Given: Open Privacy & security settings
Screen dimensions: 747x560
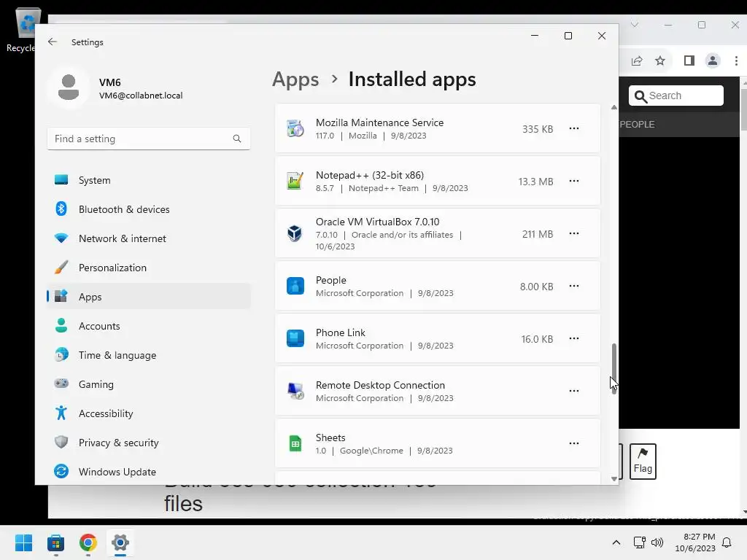Looking at the screenshot, I should point(149,443).
